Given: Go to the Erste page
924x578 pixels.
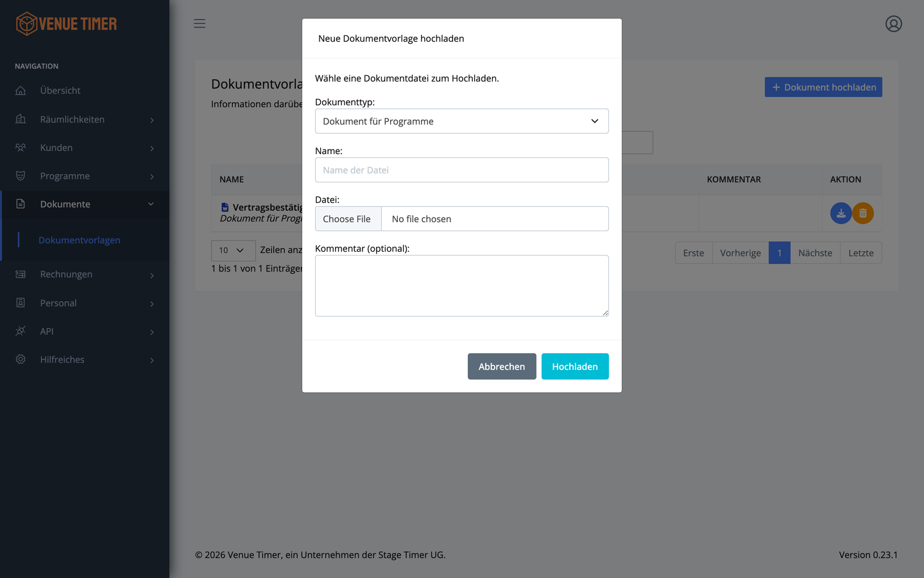Looking at the screenshot, I should pyautogui.click(x=694, y=253).
